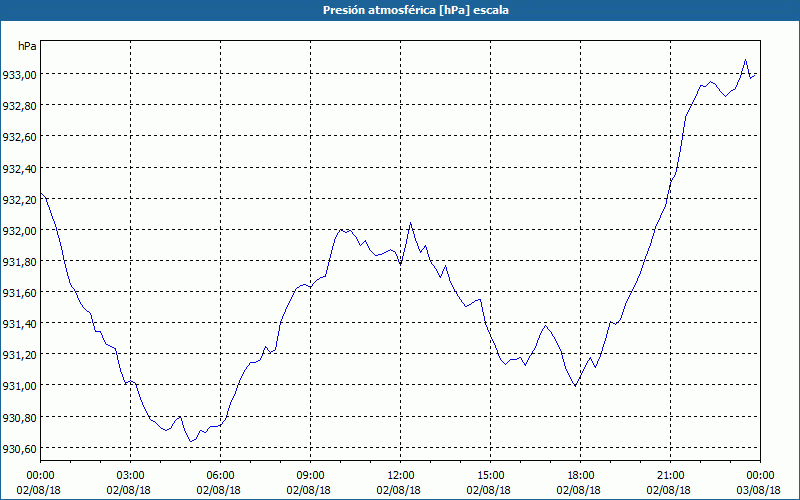Click the pressure peak just after 12:00
Screen dimensions: 800x500
pos(410,222)
